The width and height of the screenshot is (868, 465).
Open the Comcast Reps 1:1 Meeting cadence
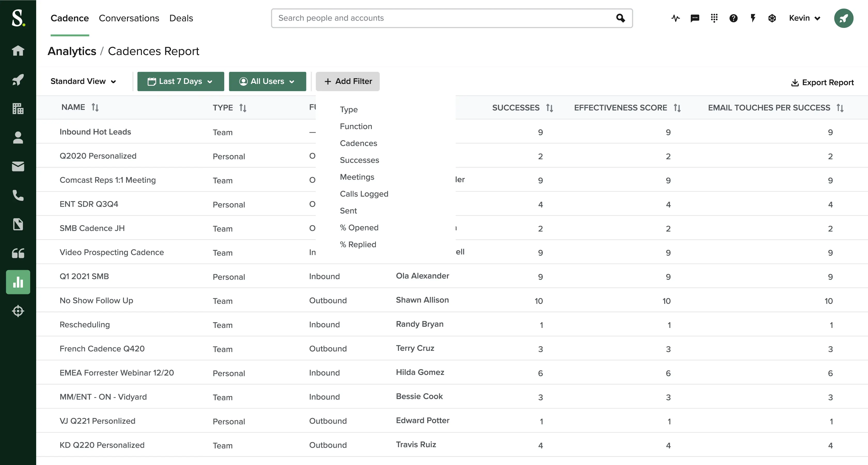coord(107,180)
